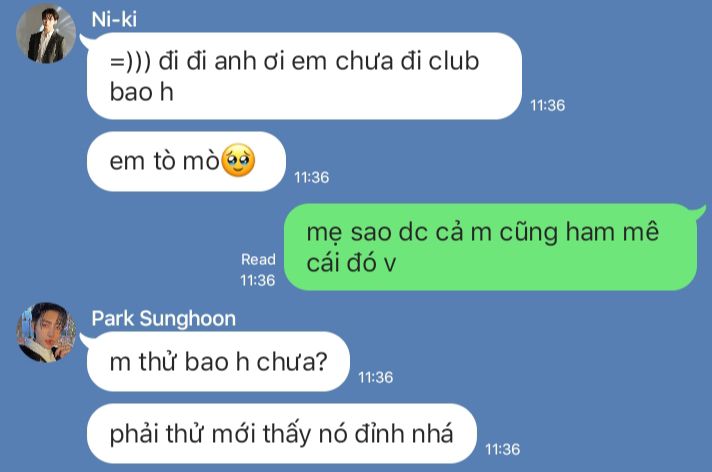Select the "em tò mò" message bubble
The height and width of the screenshot is (472, 712).
186,161
